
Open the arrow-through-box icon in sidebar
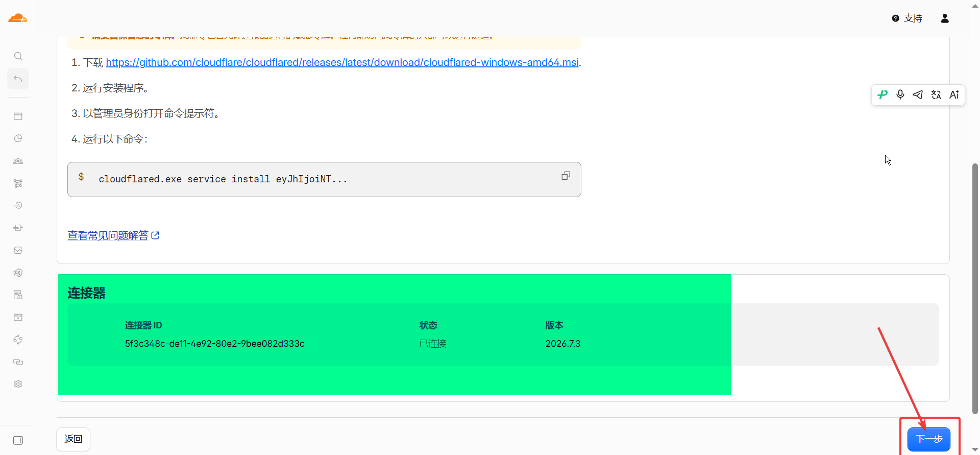[x=18, y=228]
